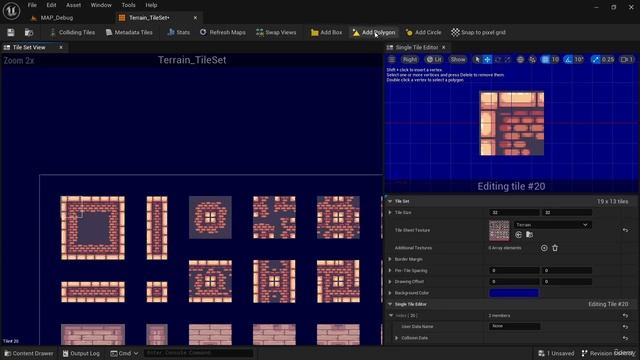
Task: Select the Add Polygon collision tool
Action: (374, 32)
